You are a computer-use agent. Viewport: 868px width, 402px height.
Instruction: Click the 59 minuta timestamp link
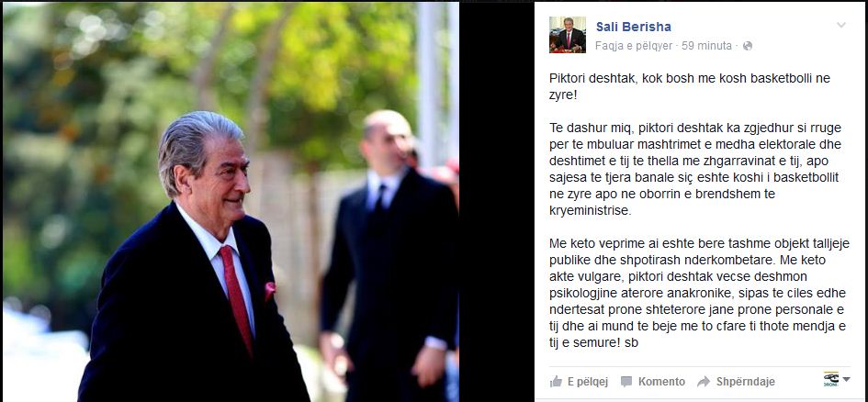(x=706, y=46)
